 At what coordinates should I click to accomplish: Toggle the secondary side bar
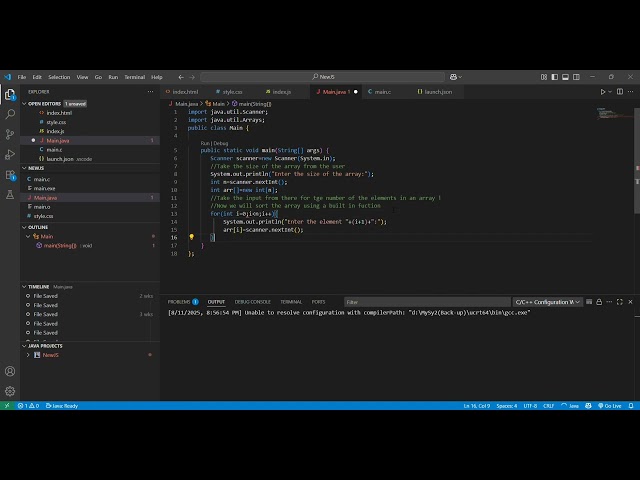coord(576,77)
